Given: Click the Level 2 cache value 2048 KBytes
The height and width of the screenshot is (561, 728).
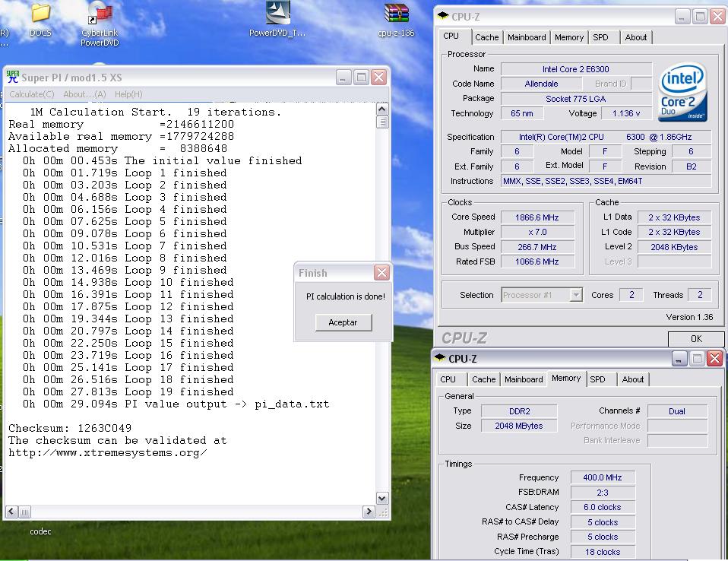Looking at the screenshot, I should click(674, 247).
